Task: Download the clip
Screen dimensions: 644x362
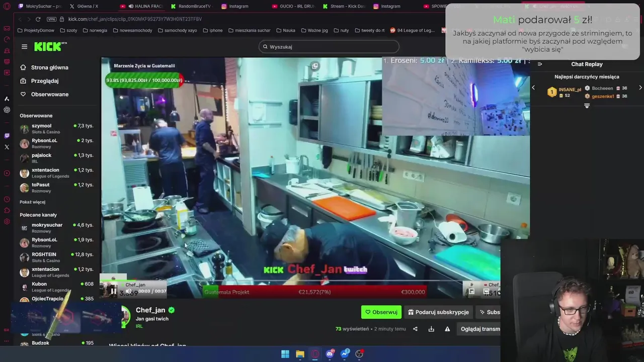Action: click(x=431, y=329)
